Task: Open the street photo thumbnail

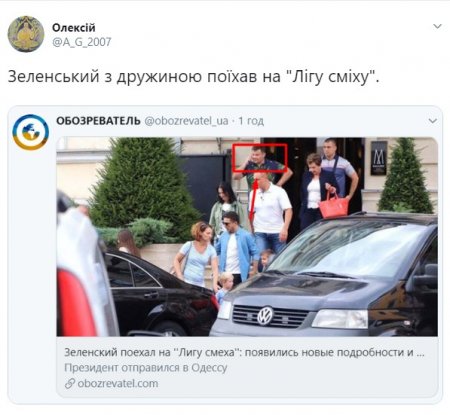Action: (247, 236)
